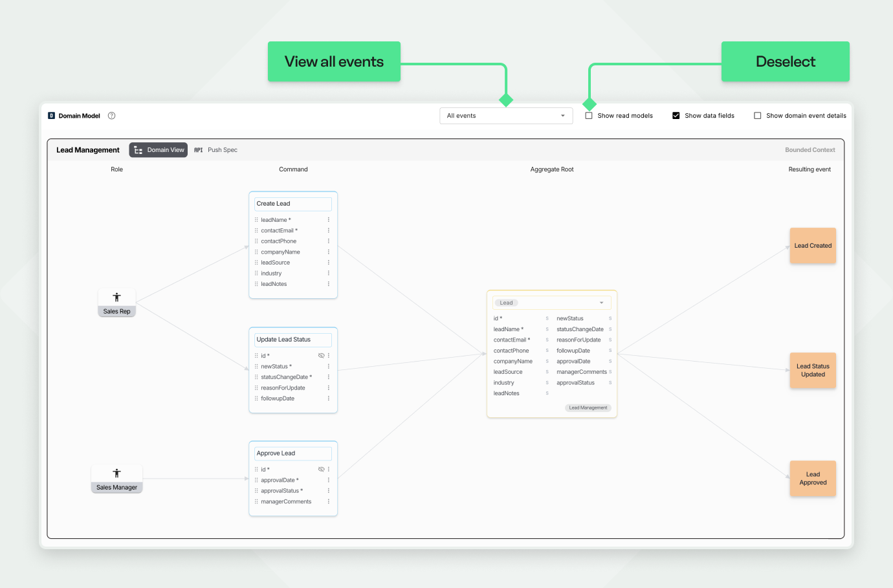This screenshot has width=893, height=588.
Task: Click the Domain Model help question-mark icon
Action: tap(111, 116)
